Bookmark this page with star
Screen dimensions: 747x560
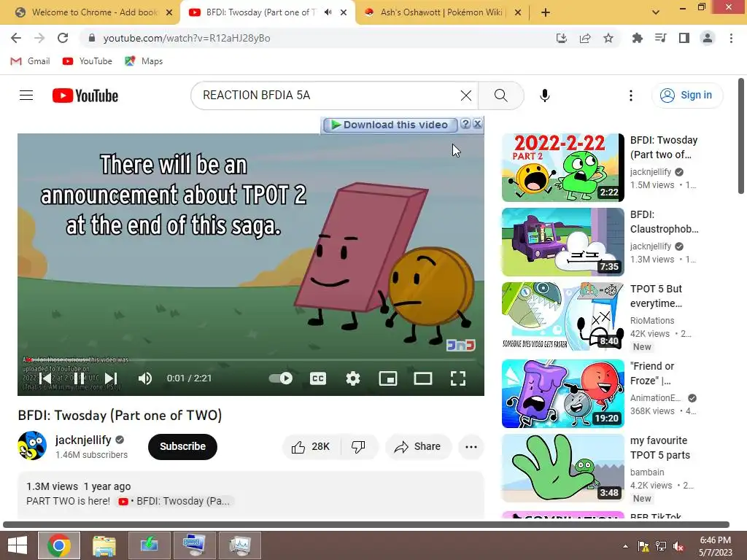pyautogui.click(x=608, y=38)
